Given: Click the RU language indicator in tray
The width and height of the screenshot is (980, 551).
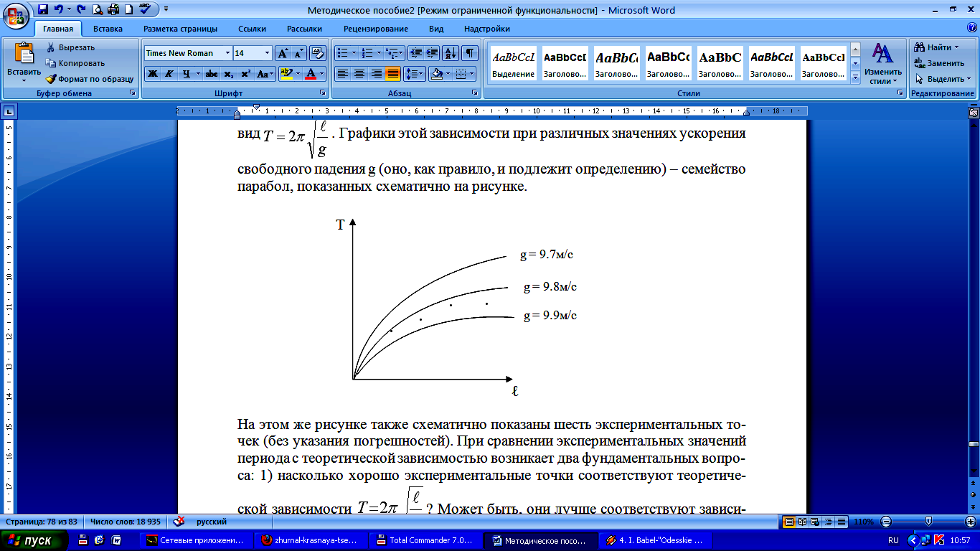Looking at the screenshot, I should pos(893,540).
